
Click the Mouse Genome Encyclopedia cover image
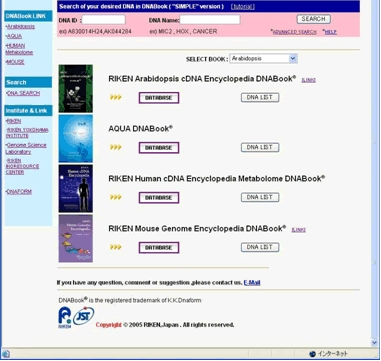tap(76, 239)
